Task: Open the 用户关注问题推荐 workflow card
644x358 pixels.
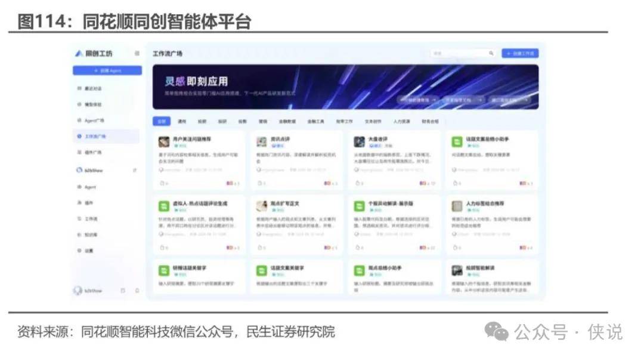Action: click(x=199, y=161)
